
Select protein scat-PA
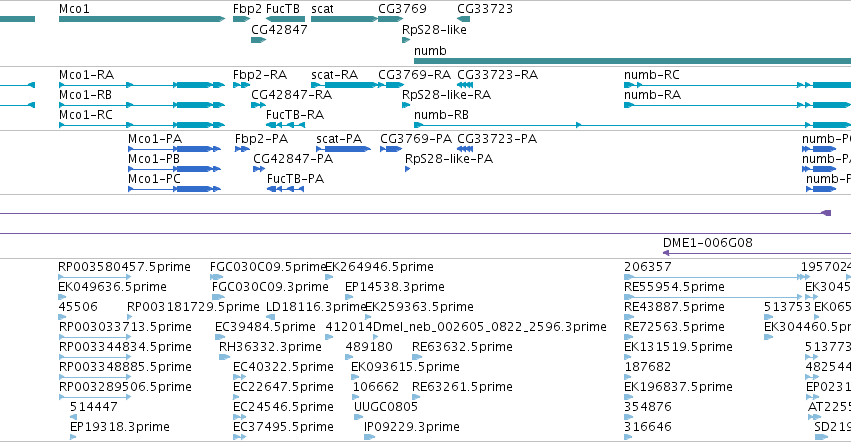click(x=344, y=149)
